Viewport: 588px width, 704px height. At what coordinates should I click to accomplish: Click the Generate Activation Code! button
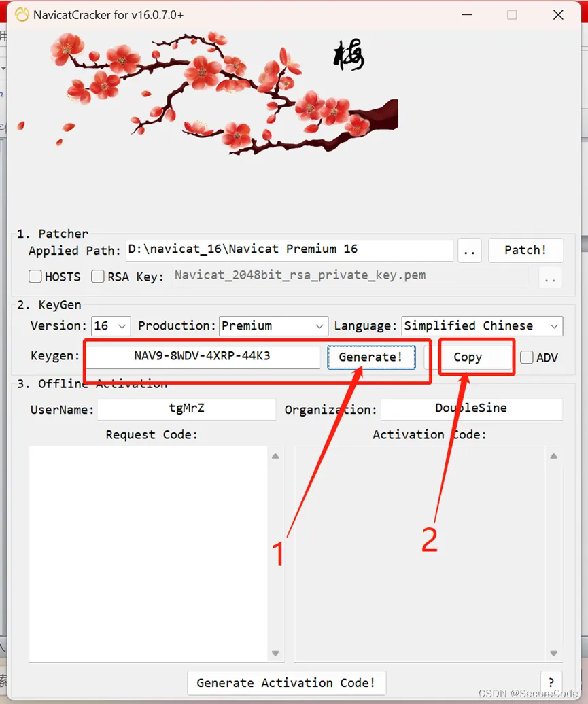click(x=287, y=683)
